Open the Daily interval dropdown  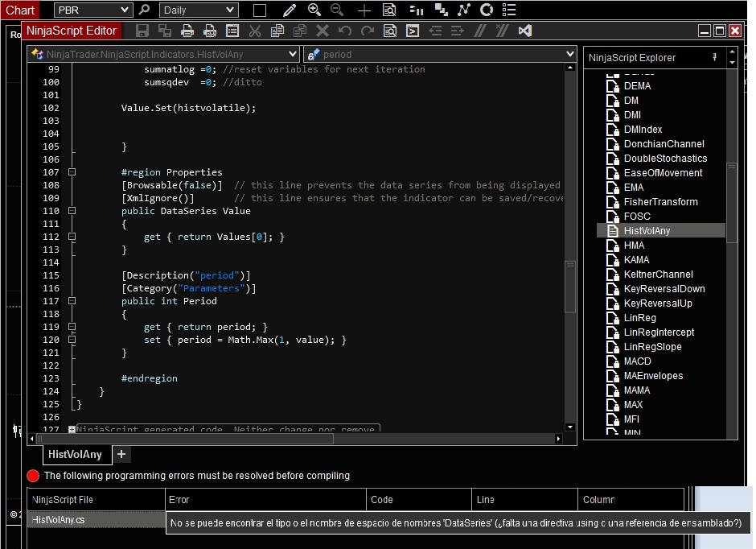click(231, 10)
